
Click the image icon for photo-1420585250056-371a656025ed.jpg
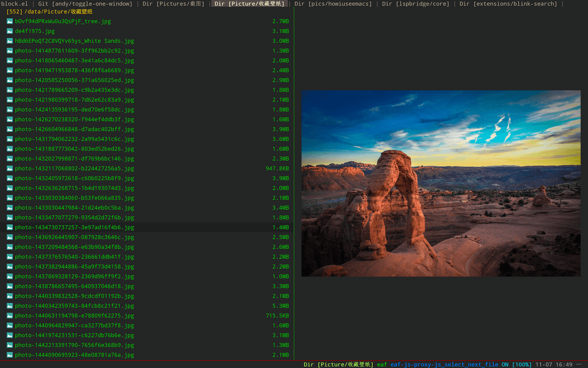coord(10,80)
